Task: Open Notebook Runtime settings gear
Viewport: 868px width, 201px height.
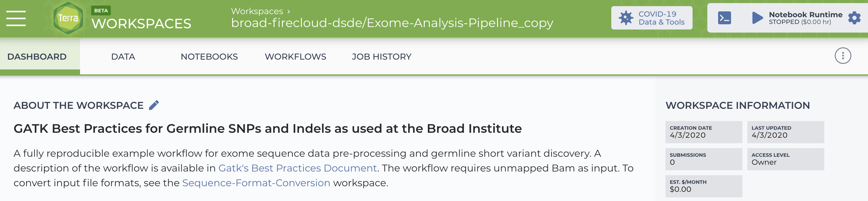Action: pyautogui.click(x=854, y=18)
